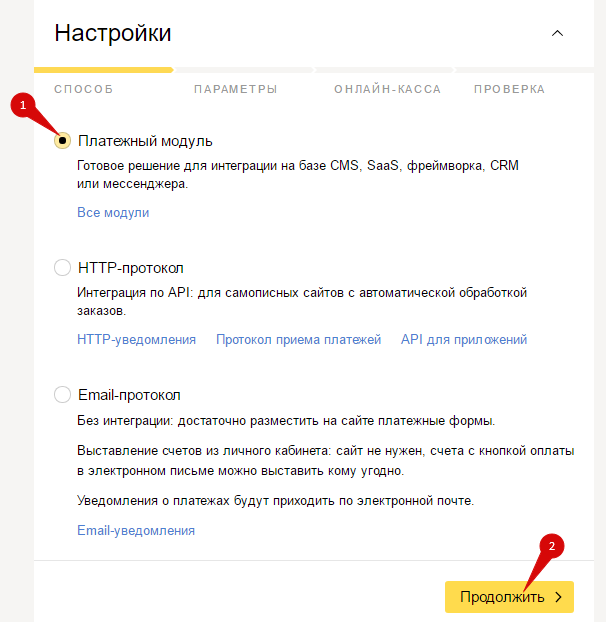Open the Протокол приема платежей link
Screen dimensions: 606x622
point(298,340)
